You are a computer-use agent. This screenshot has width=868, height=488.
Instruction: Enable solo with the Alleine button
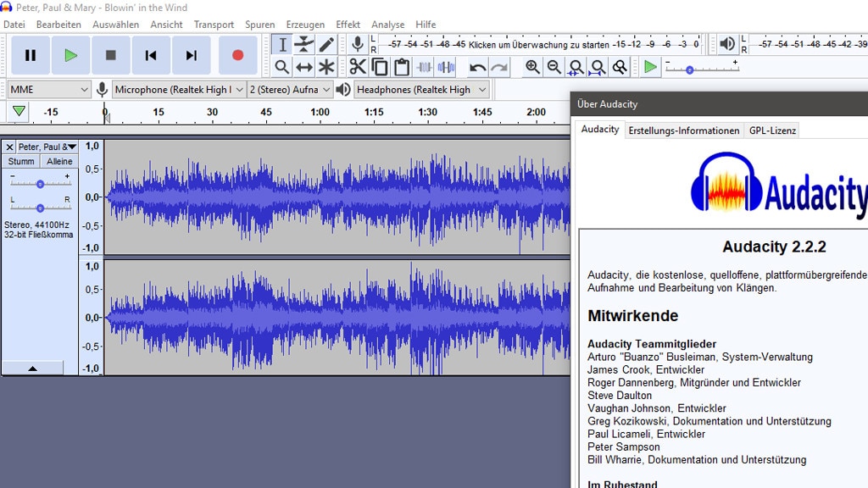[x=59, y=161]
